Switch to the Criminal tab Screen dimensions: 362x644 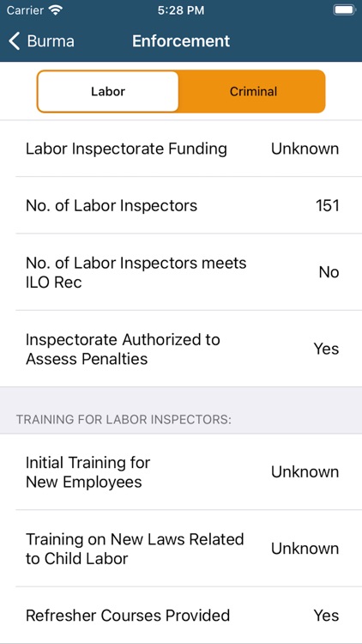[253, 91]
